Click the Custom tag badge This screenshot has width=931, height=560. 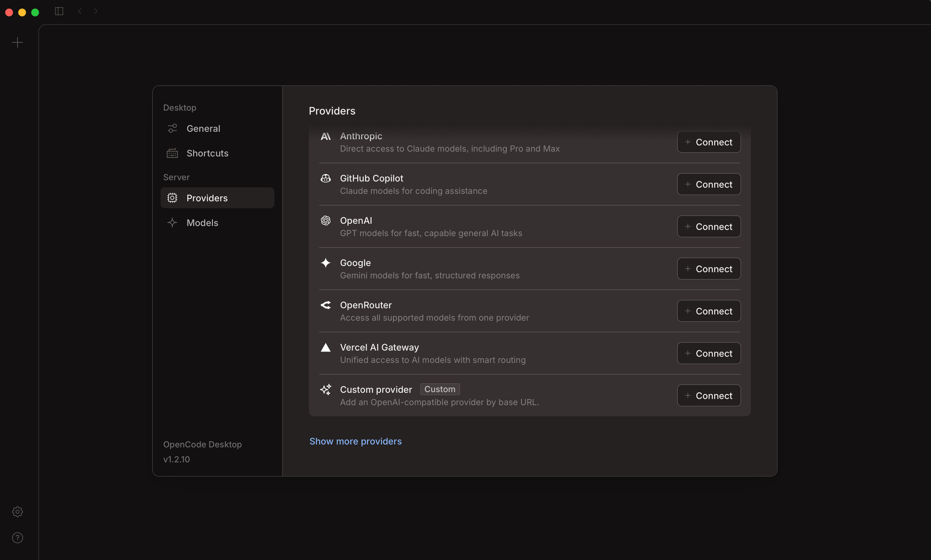[439, 389]
